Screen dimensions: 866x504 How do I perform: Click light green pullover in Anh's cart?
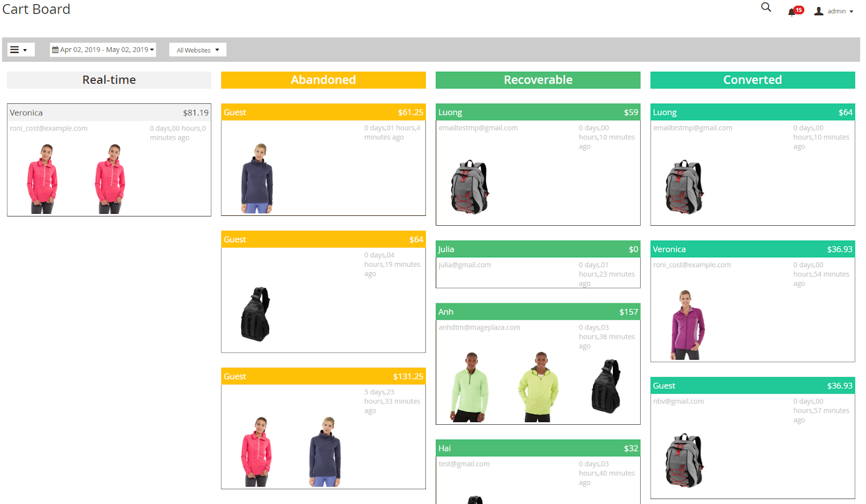[x=470, y=387]
